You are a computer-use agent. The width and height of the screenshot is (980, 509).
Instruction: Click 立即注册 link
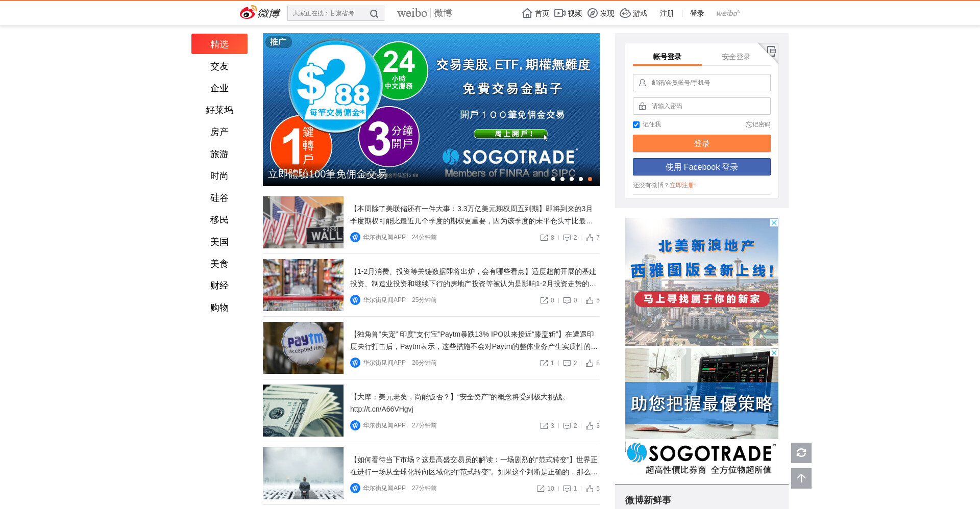pos(683,185)
